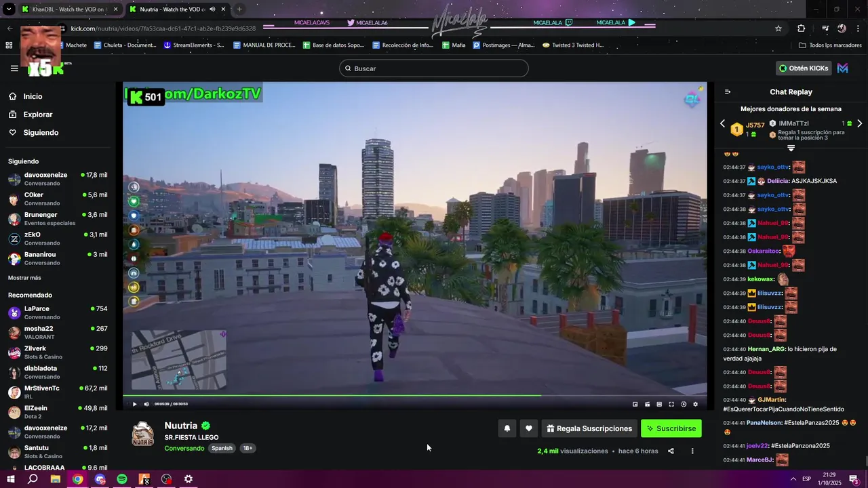Bookmark this page with star icon
The height and width of the screenshot is (488, 868).
coord(778,28)
